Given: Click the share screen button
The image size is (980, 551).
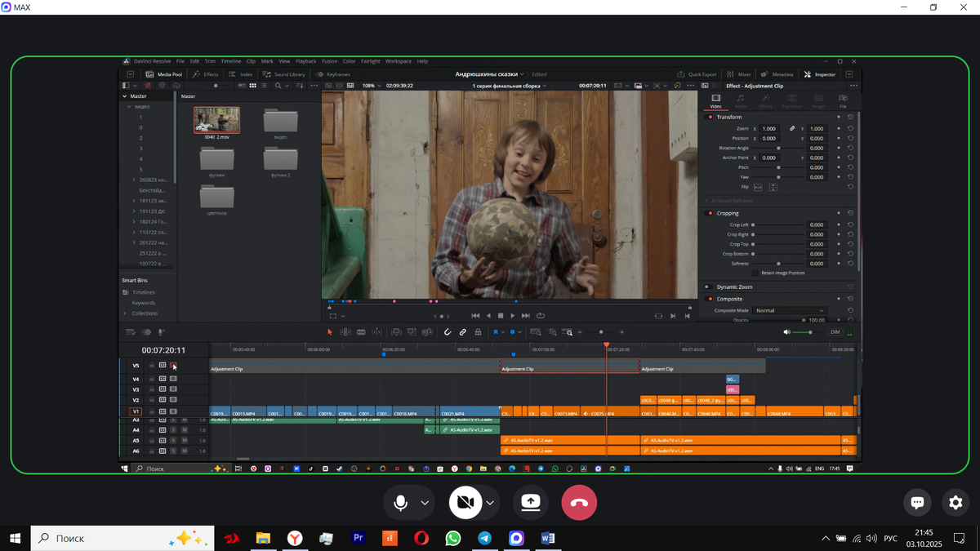Looking at the screenshot, I should click(531, 503).
